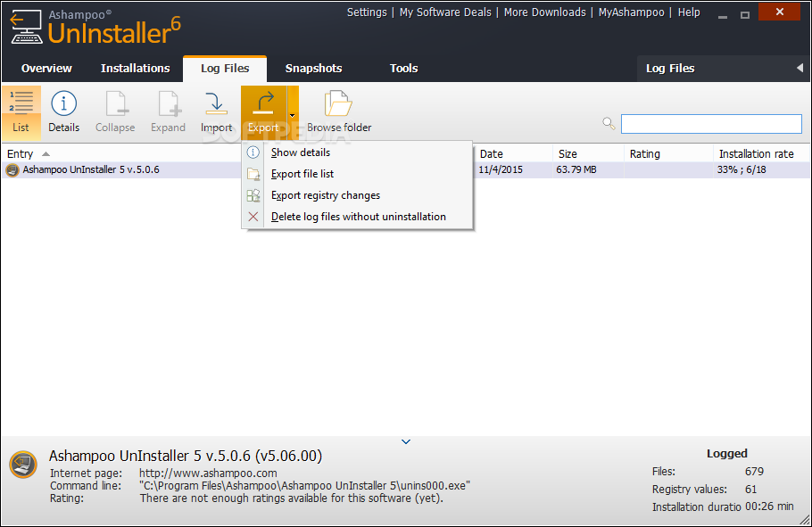Click the search magnifier icon
Screen dimensions: 812x527
(609, 123)
